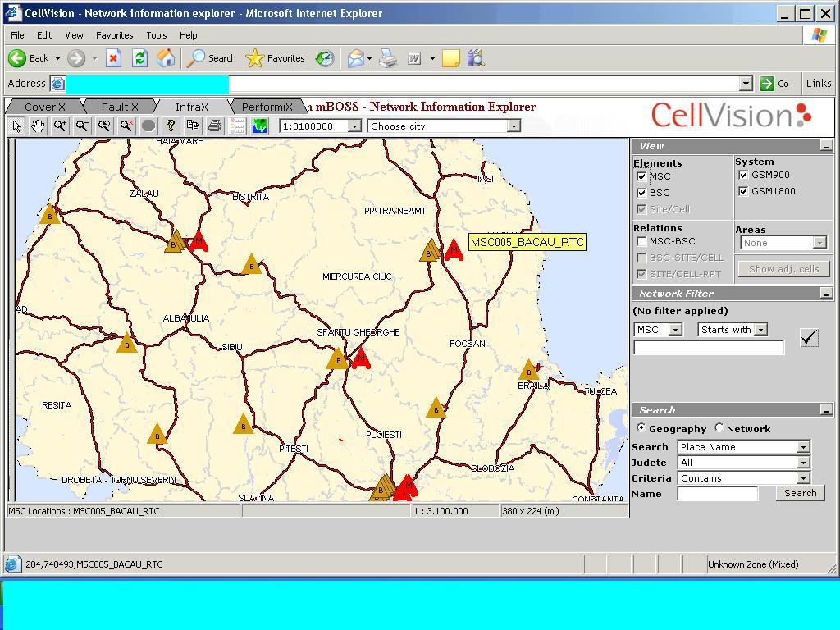Click the Mail envelope icon
840x630 pixels.
pyautogui.click(x=356, y=58)
